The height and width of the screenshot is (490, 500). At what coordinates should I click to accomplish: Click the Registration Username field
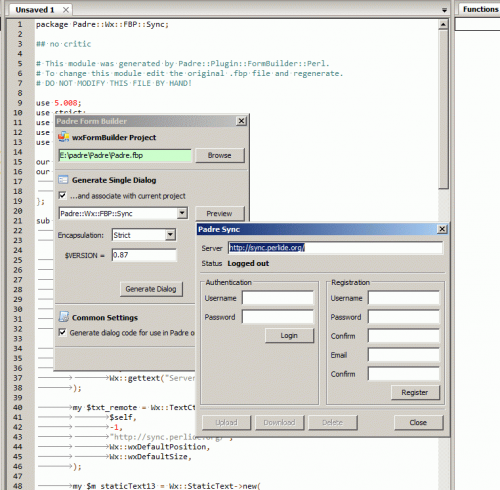404,298
